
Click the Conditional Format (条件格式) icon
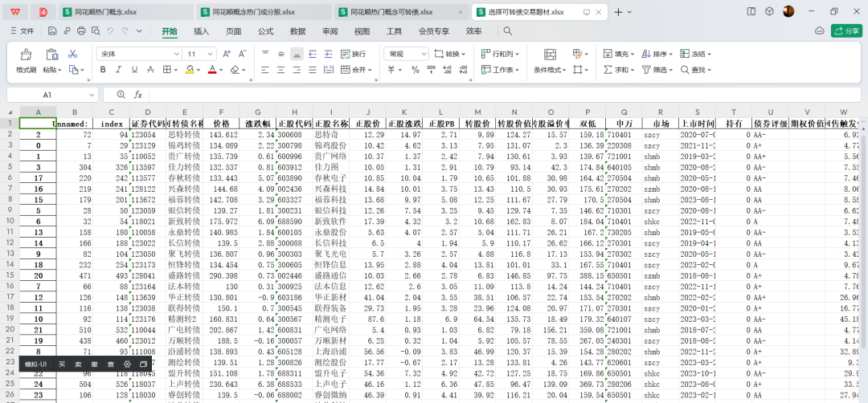click(550, 54)
